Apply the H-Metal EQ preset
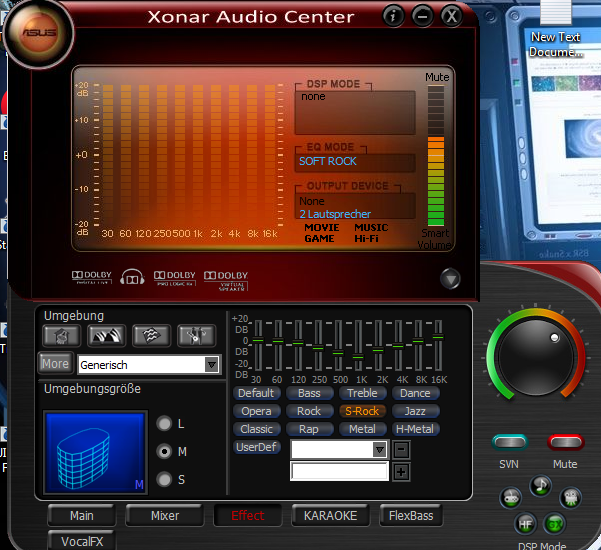 coord(415,429)
